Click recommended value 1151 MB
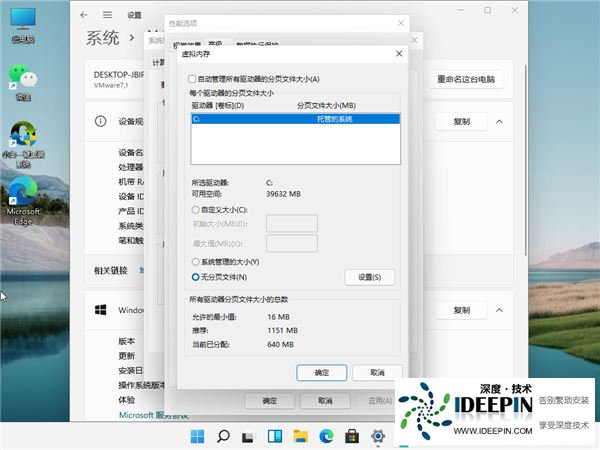 (282, 330)
